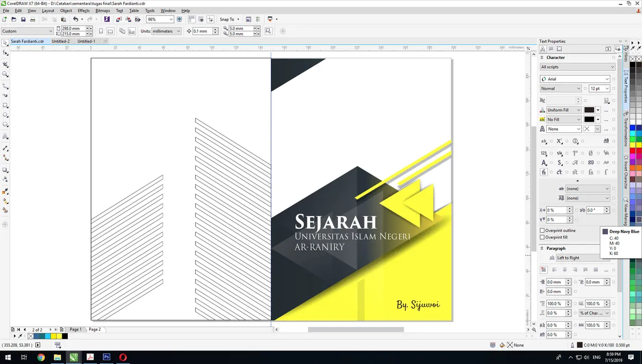
Task: Collapse the Paragraph section
Action: click(542, 248)
